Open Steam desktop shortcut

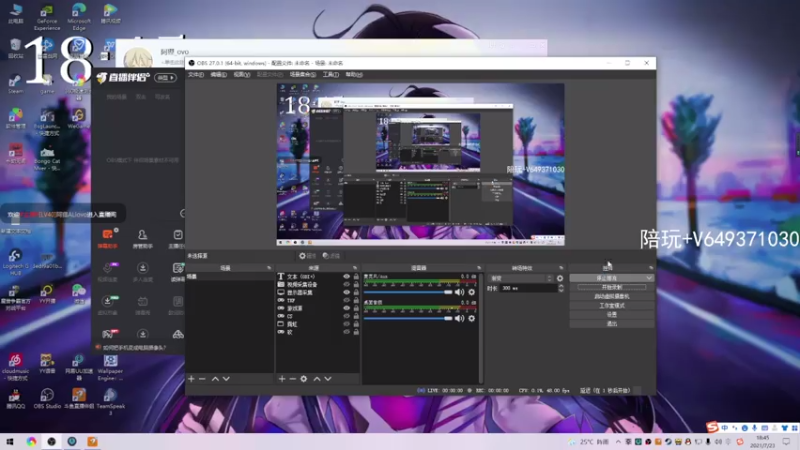click(x=15, y=84)
